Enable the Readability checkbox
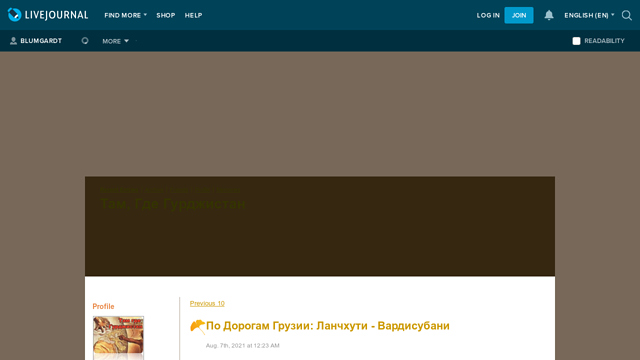640x360 pixels. pyautogui.click(x=576, y=41)
